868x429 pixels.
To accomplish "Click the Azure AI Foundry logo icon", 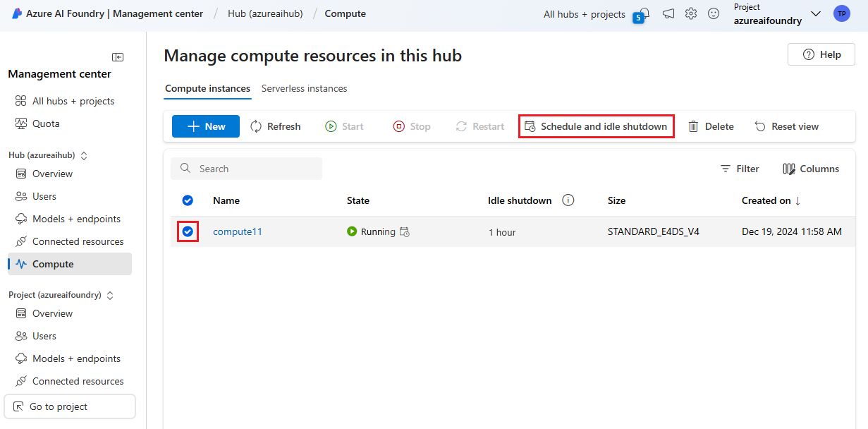I will [17, 13].
